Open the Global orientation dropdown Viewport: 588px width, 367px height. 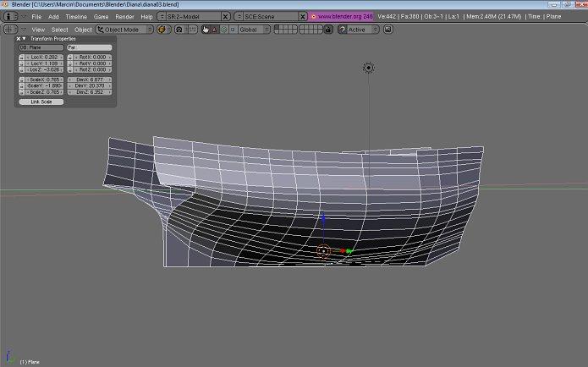tap(255, 30)
